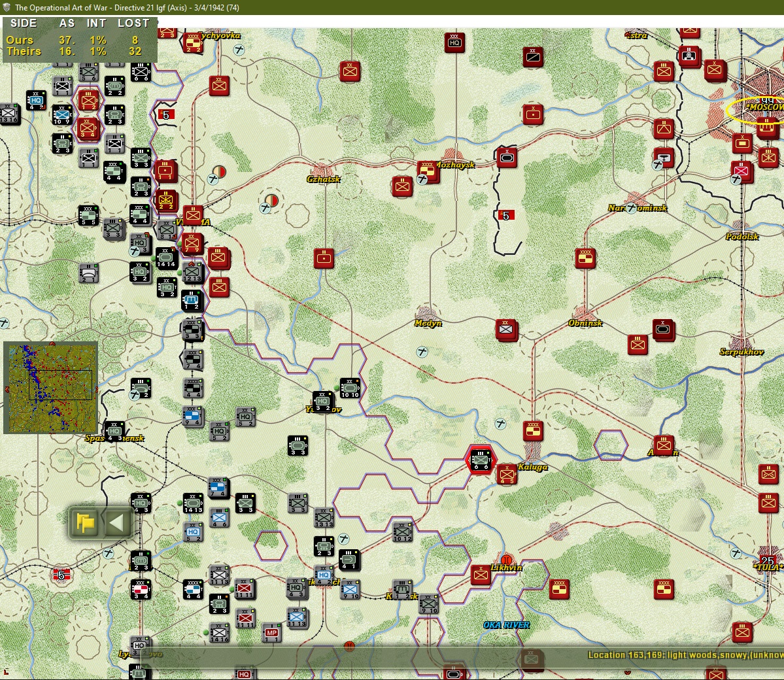Click the Soviet flag 5 marker near Mozhaysk
The height and width of the screenshot is (680, 784).
[x=506, y=216]
